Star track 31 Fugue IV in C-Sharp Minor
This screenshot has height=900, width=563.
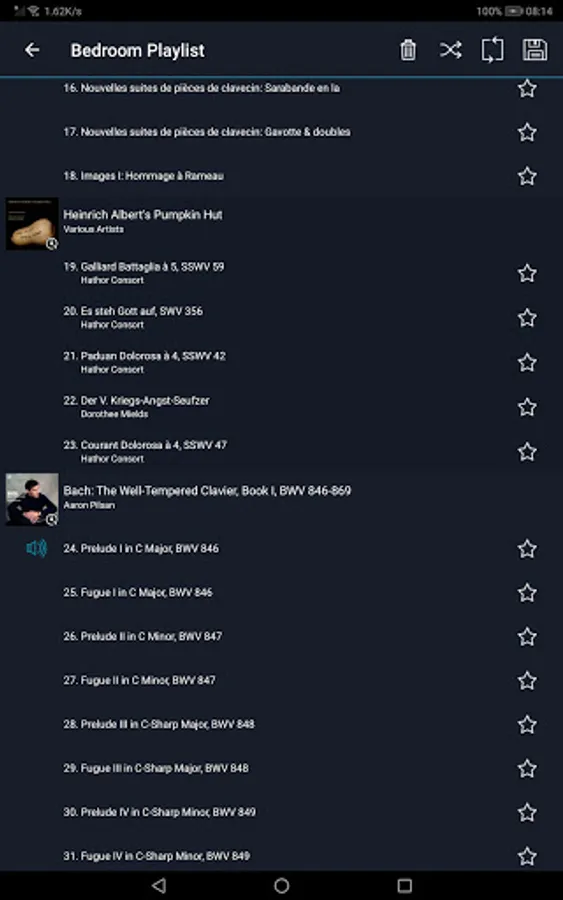click(527, 856)
